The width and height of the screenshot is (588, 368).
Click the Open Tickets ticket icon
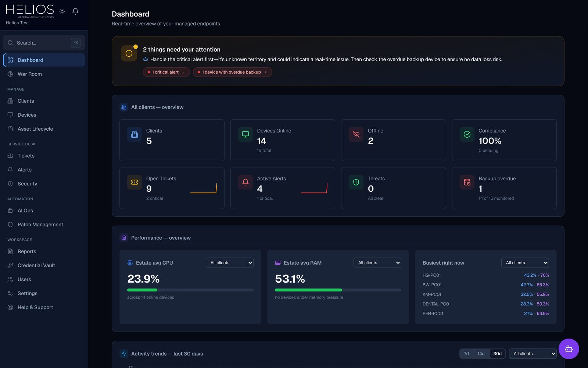[135, 182]
